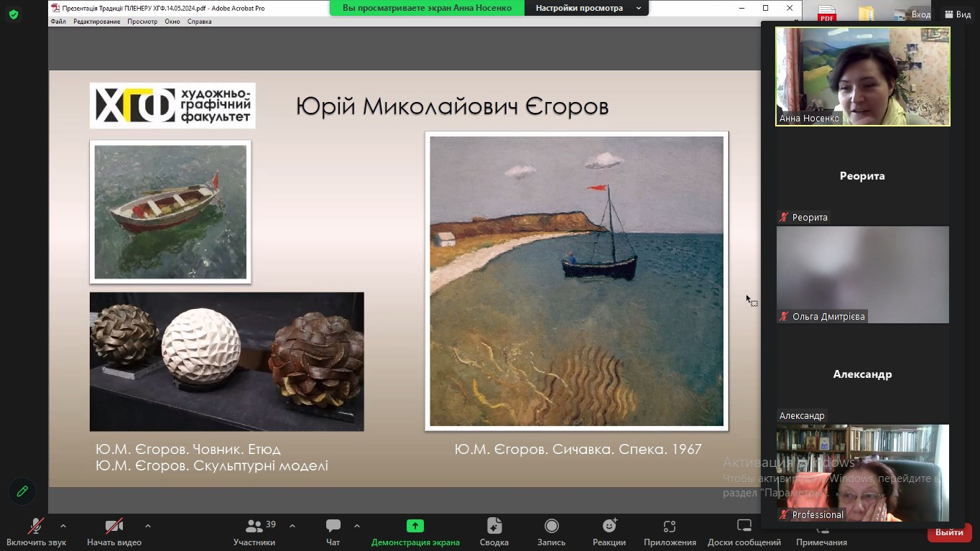Open the Редактирование menu
Image resolution: width=980 pixels, height=551 pixels.
pos(97,22)
